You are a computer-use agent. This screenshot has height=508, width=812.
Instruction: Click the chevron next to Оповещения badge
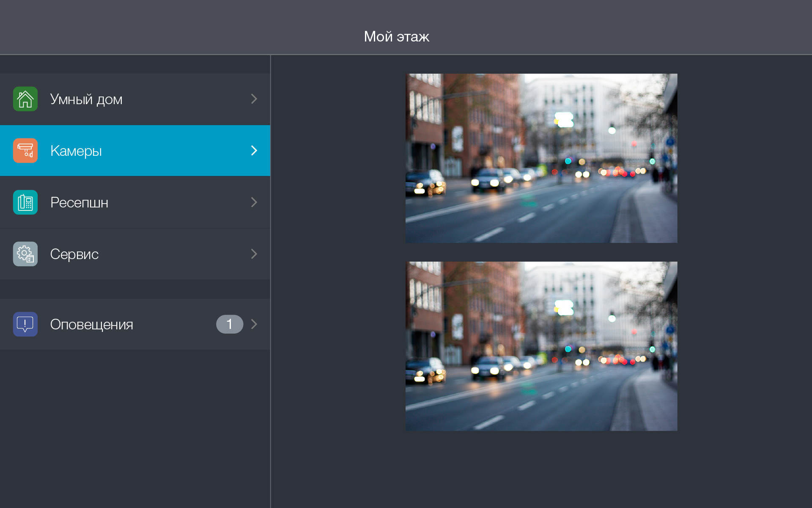click(x=254, y=324)
